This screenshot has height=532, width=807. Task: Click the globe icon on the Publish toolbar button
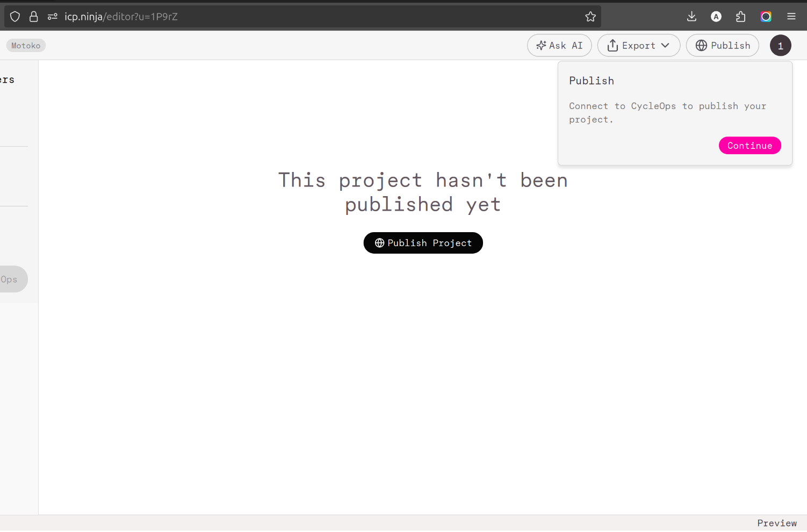click(702, 45)
